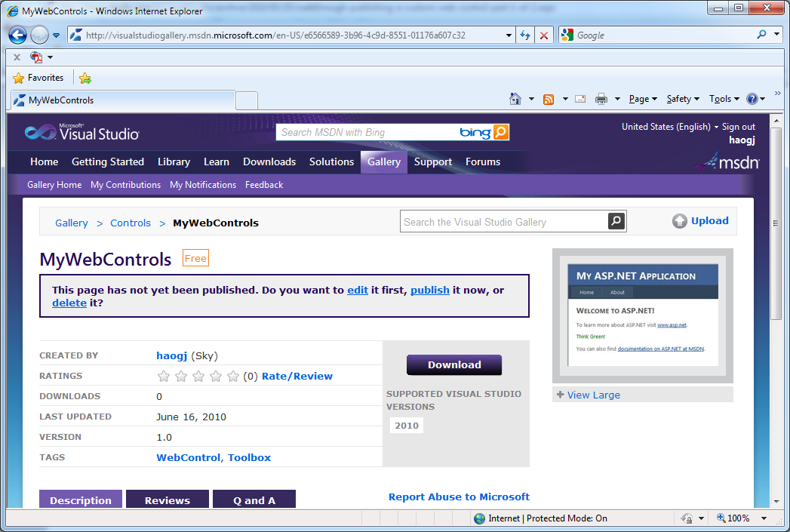This screenshot has width=790, height=532.
Task: Click the gallery search magnifier button
Action: click(616, 221)
